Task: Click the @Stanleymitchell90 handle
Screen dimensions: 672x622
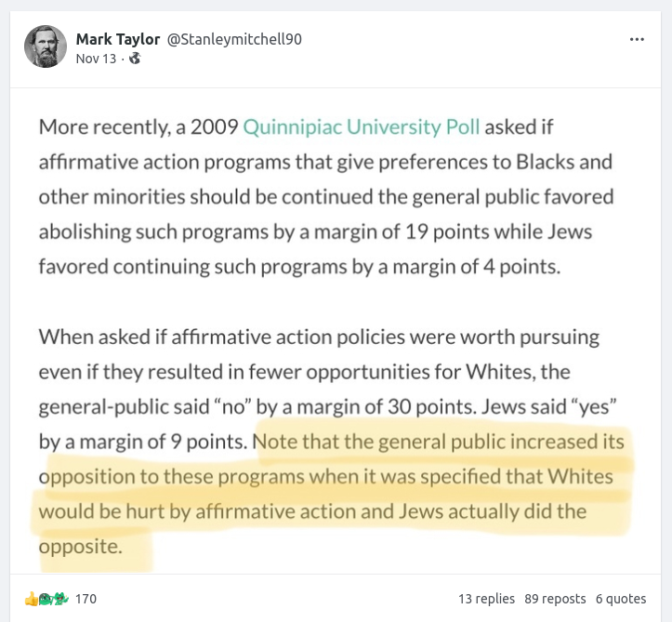Action: pyautogui.click(x=233, y=39)
